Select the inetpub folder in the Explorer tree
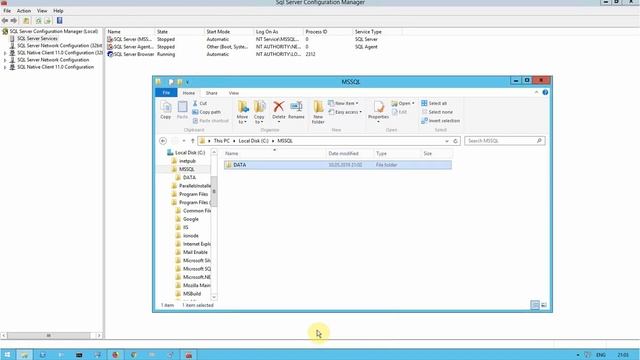Viewport: 640px width, 360px height. point(187,161)
